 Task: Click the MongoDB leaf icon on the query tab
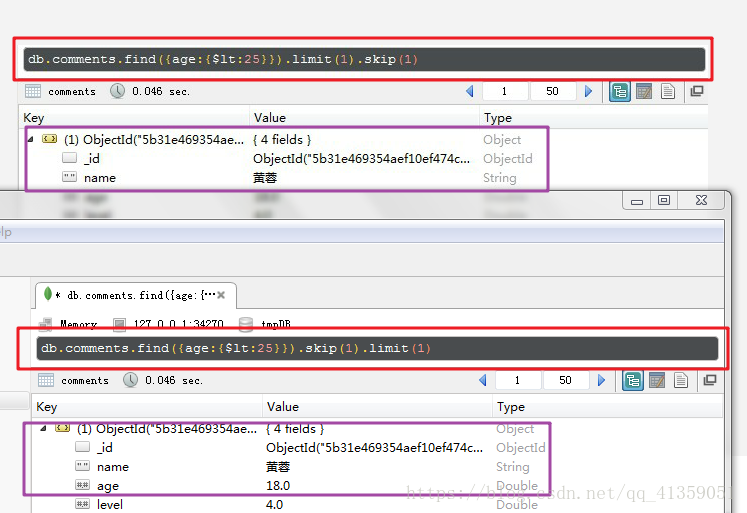point(48,294)
